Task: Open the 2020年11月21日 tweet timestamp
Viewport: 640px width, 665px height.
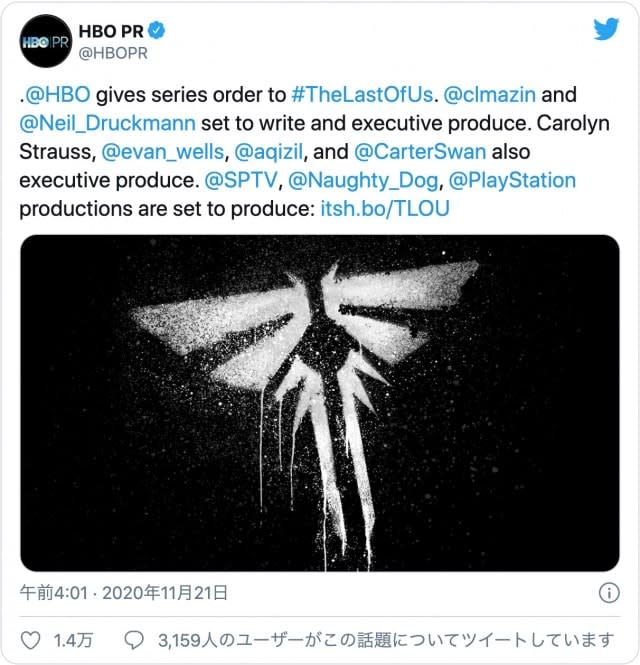Action: point(165,592)
